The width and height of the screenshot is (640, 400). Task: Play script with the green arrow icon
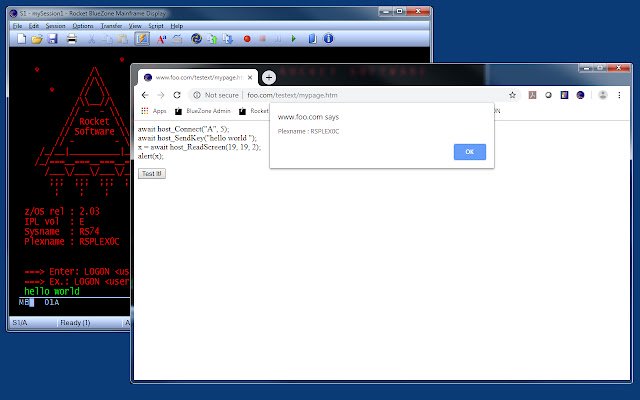point(293,39)
